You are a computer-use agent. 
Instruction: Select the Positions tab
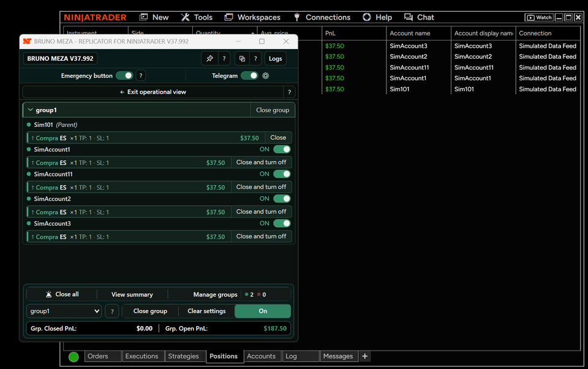[x=224, y=356]
